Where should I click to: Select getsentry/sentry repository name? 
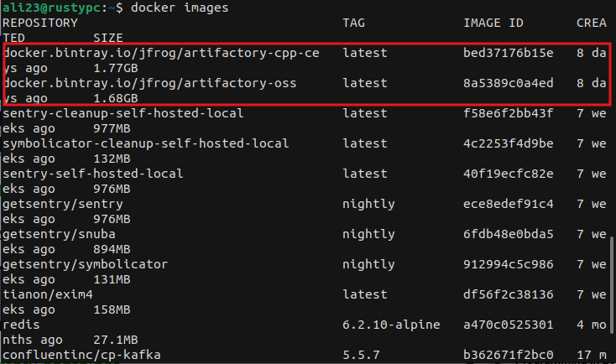tap(62, 204)
